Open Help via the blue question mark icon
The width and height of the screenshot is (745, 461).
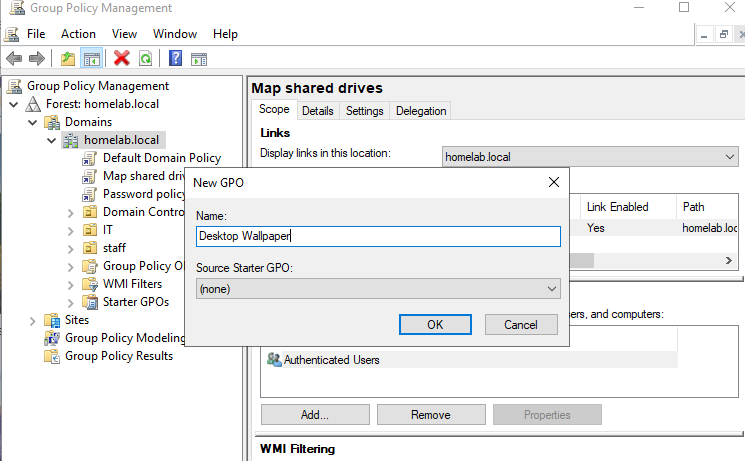[175, 58]
